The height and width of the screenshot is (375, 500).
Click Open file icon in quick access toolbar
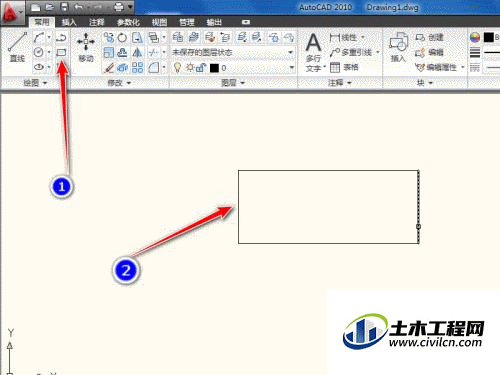[x=50, y=7]
